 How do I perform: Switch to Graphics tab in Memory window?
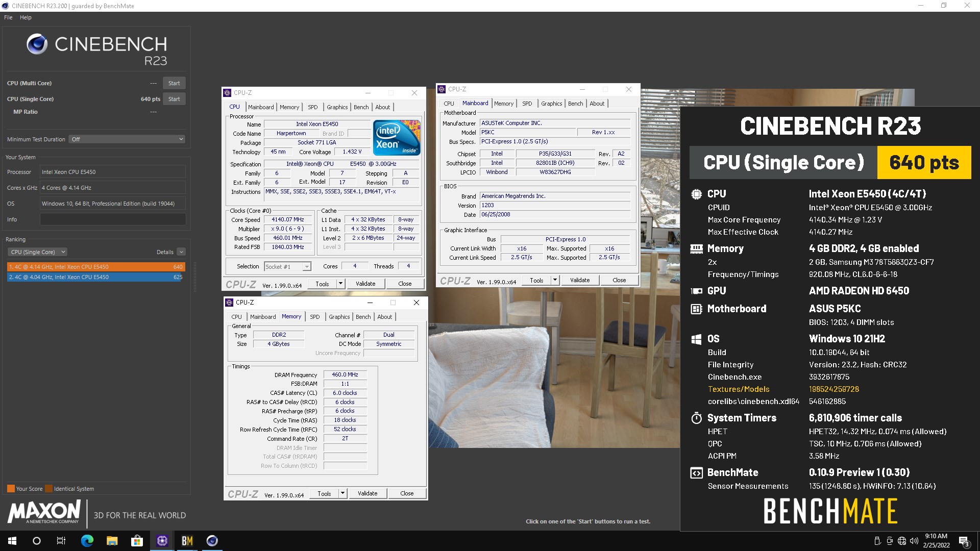coord(339,317)
